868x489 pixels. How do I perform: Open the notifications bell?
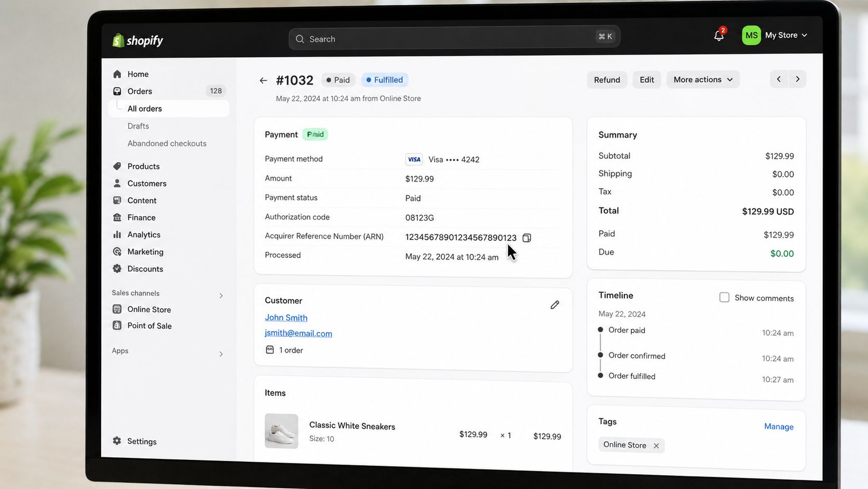click(x=719, y=35)
